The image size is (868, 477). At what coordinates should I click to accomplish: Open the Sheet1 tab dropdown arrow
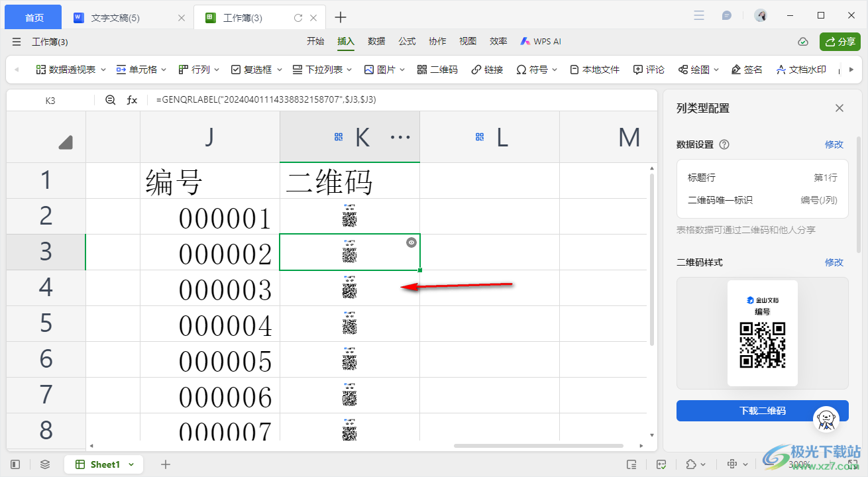click(x=131, y=465)
